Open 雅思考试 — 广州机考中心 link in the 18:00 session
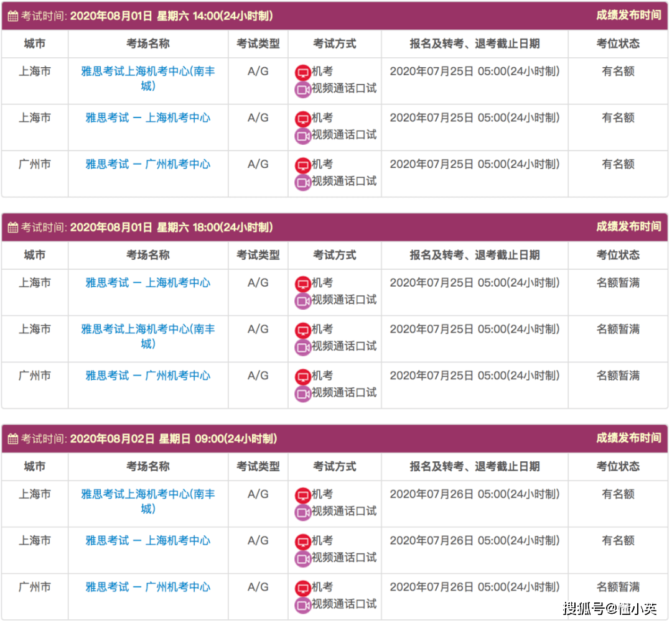This screenshot has width=672, height=623. coord(148,376)
